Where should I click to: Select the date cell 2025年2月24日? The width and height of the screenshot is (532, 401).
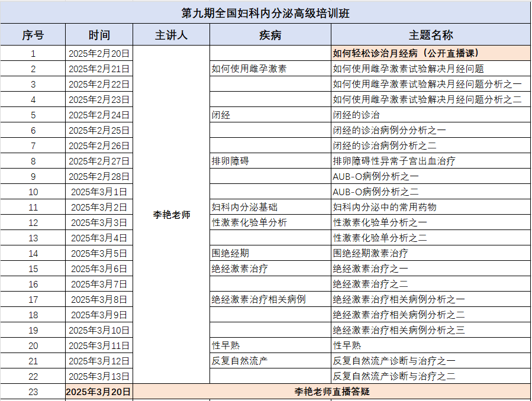[x=99, y=115]
